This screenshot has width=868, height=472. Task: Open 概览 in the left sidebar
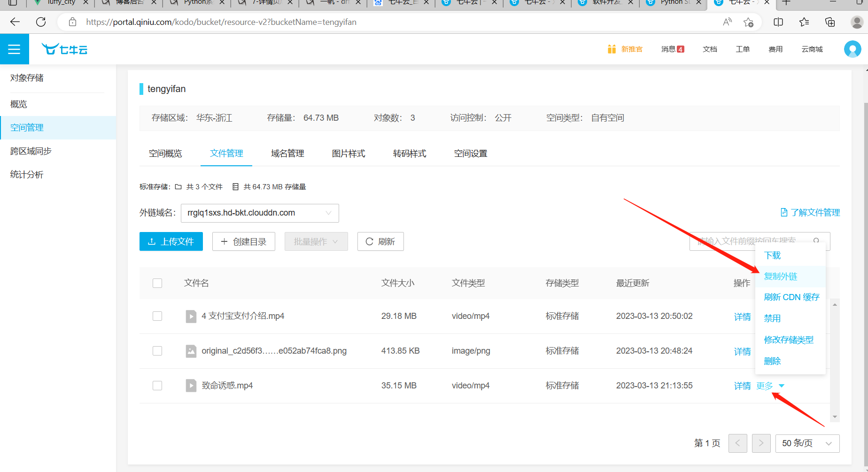click(x=58, y=104)
